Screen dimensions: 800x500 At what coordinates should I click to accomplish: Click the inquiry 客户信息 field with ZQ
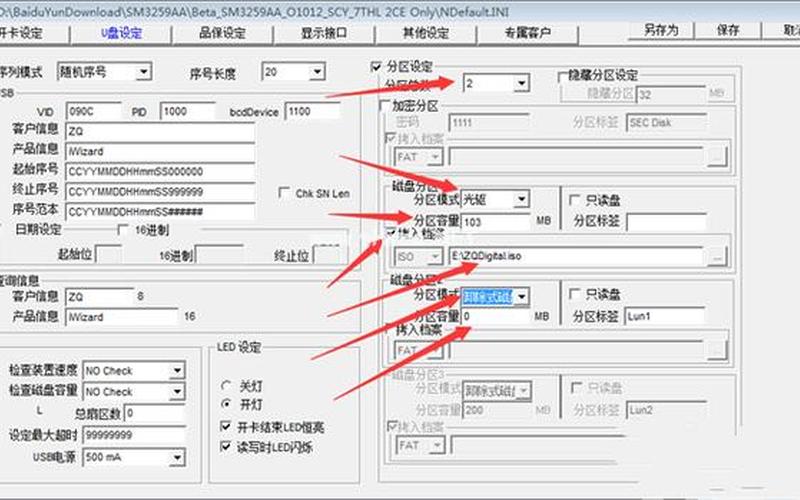[x=99, y=297]
